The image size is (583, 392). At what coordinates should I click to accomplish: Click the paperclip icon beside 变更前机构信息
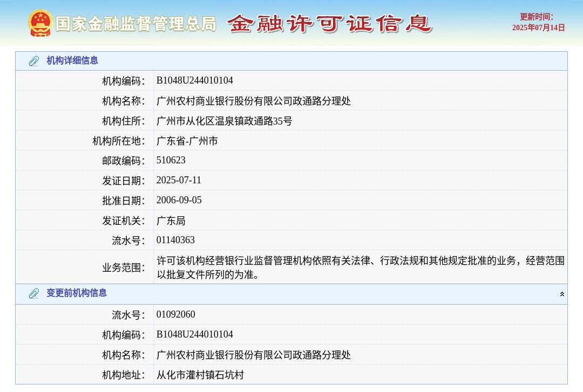point(34,293)
